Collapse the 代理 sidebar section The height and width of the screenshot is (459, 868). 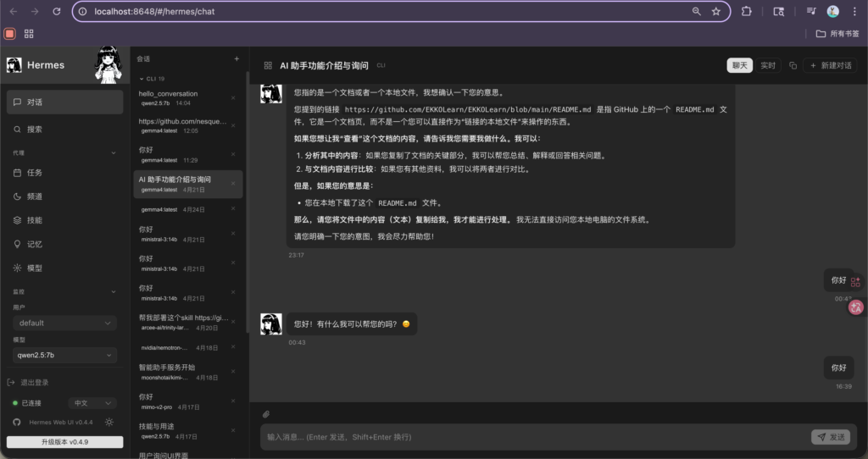click(114, 153)
